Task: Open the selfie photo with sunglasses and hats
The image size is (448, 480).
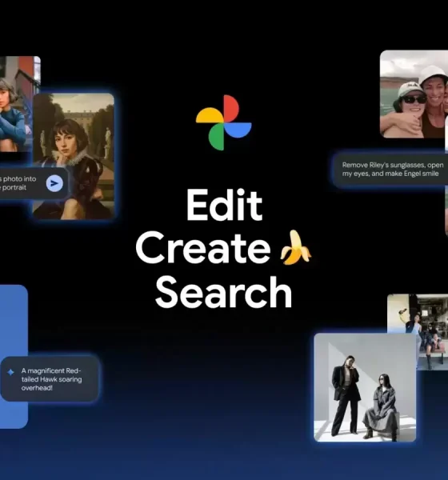Action: point(414,94)
